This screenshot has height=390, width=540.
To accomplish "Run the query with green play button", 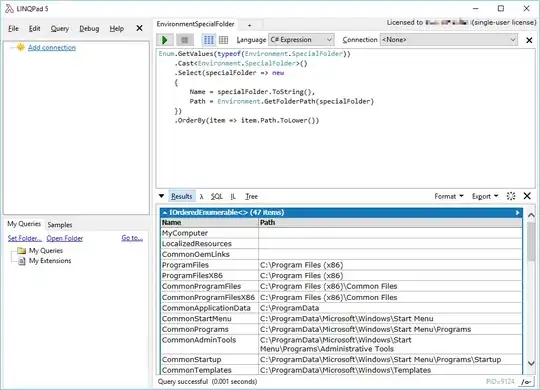I will point(165,40).
